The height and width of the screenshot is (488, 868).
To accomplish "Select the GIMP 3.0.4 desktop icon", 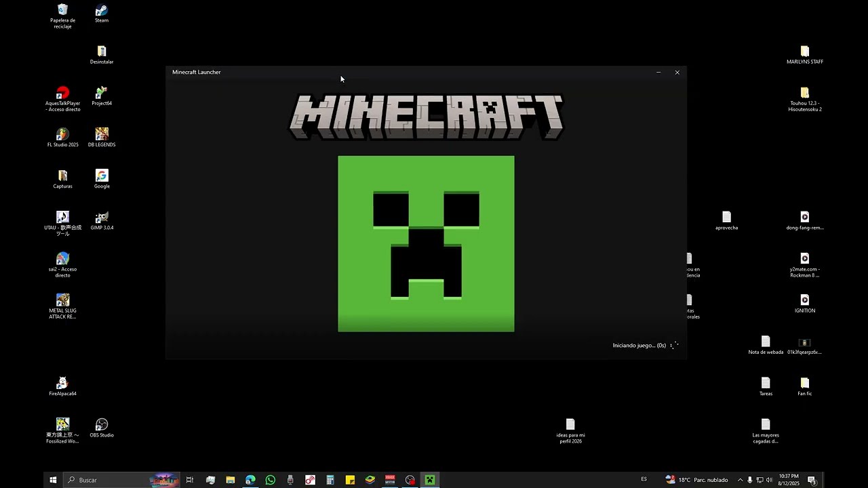I will [x=102, y=220].
